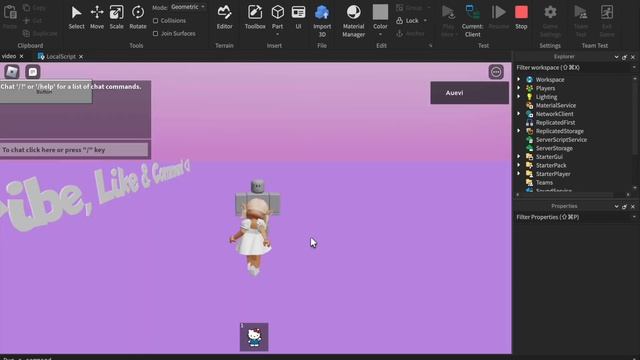Screen dimensions: 640x360
Task: Select ServerStorage in Explorer
Action: [x=554, y=148]
